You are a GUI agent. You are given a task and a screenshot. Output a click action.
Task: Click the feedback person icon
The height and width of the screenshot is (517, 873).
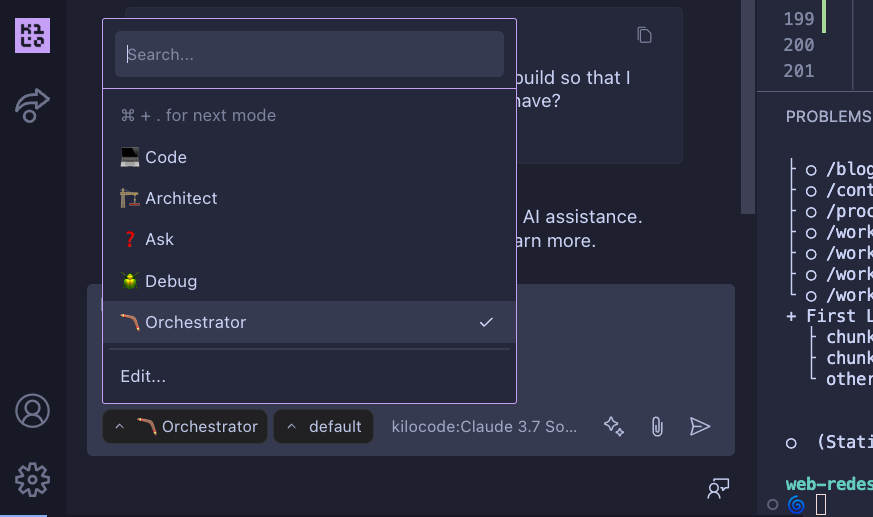[x=718, y=488]
